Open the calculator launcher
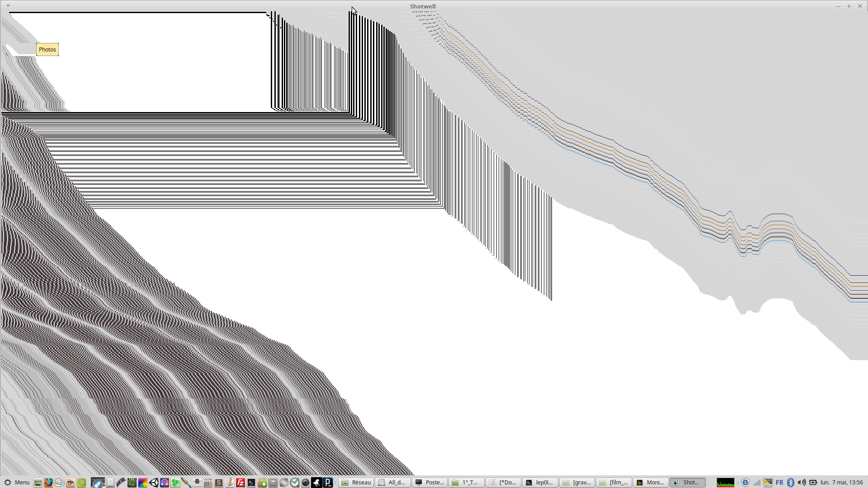Viewport: 868px width, 488px height. coord(208,483)
